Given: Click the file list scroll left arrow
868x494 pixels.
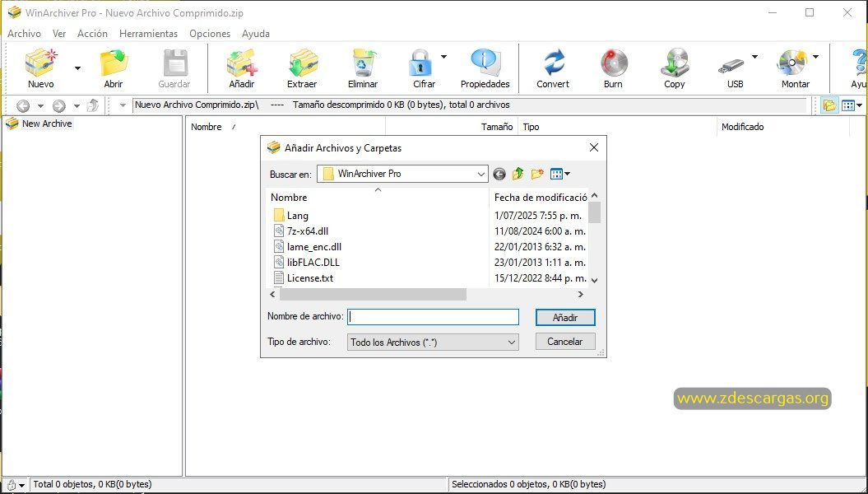Looking at the screenshot, I should 272,295.
